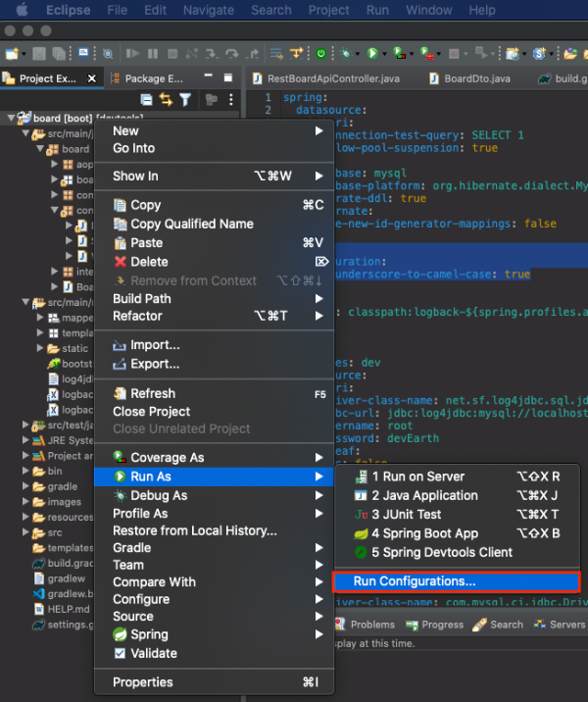
Task: Click the Resume debug toolbar icon
Action: click(x=132, y=54)
